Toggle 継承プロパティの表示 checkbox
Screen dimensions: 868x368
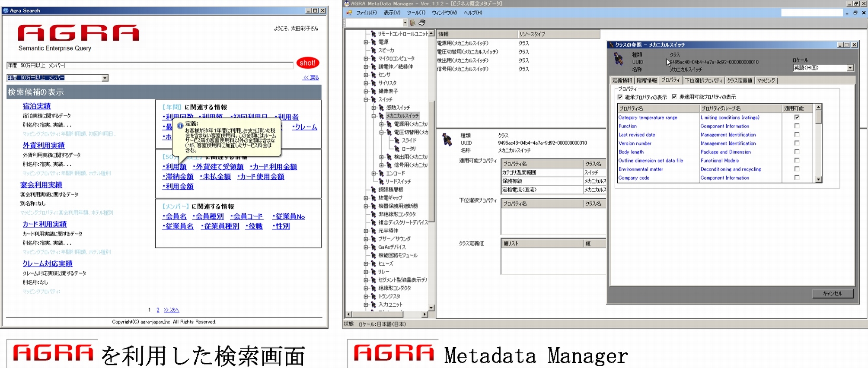click(x=620, y=97)
